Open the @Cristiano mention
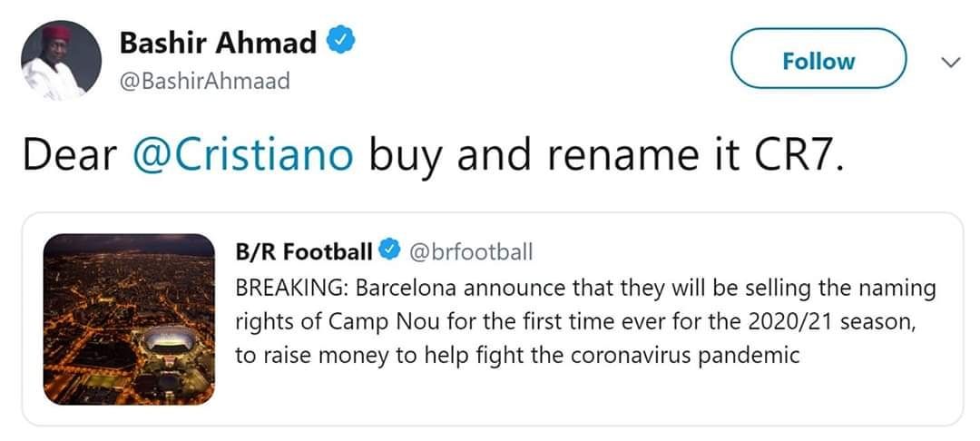The image size is (980, 441). [242, 155]
